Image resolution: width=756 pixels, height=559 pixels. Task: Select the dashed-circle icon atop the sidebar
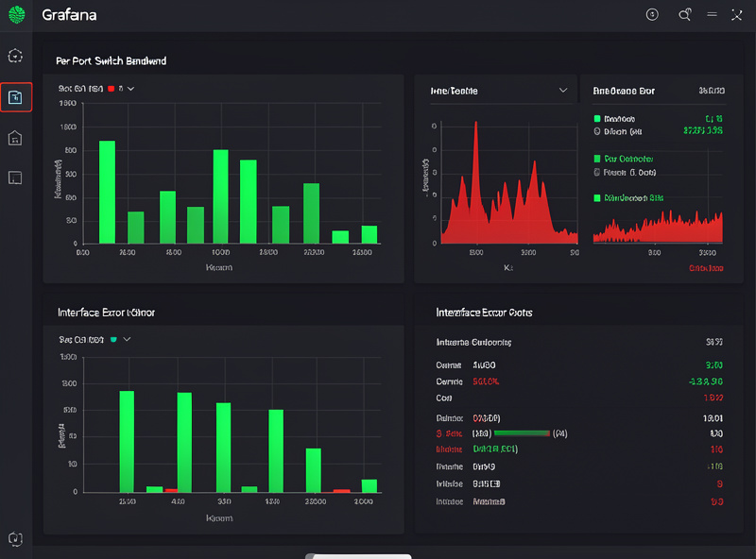click(15, 56)
